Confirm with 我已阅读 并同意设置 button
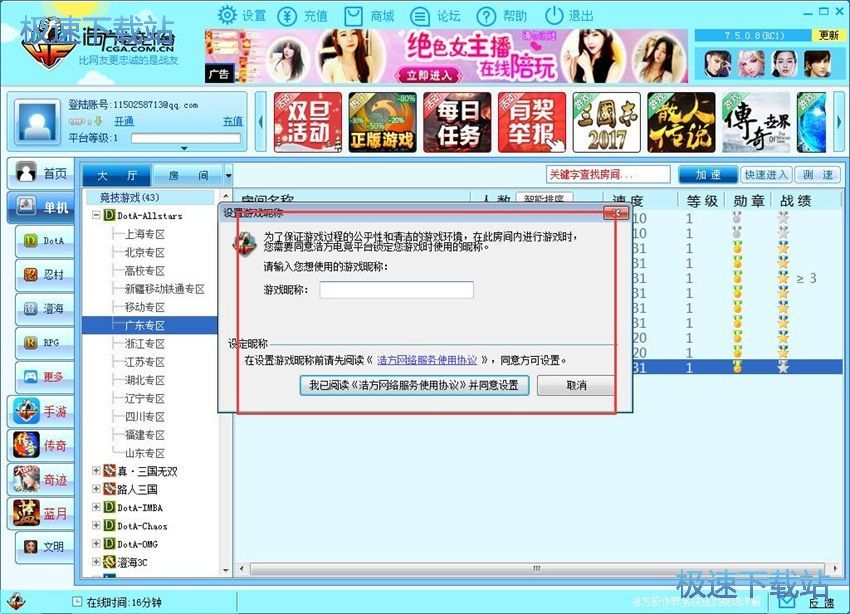 pyautogui.click(x=414, y=385)
